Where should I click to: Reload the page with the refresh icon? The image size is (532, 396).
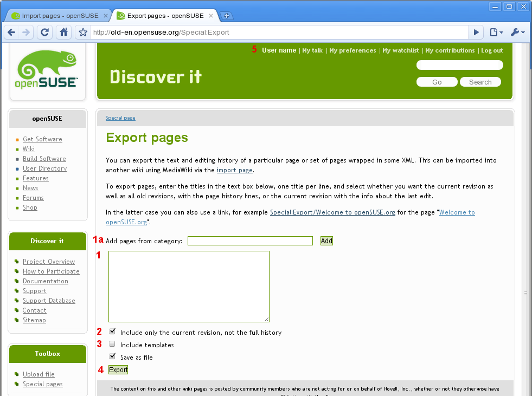click(x=44, y=33)
